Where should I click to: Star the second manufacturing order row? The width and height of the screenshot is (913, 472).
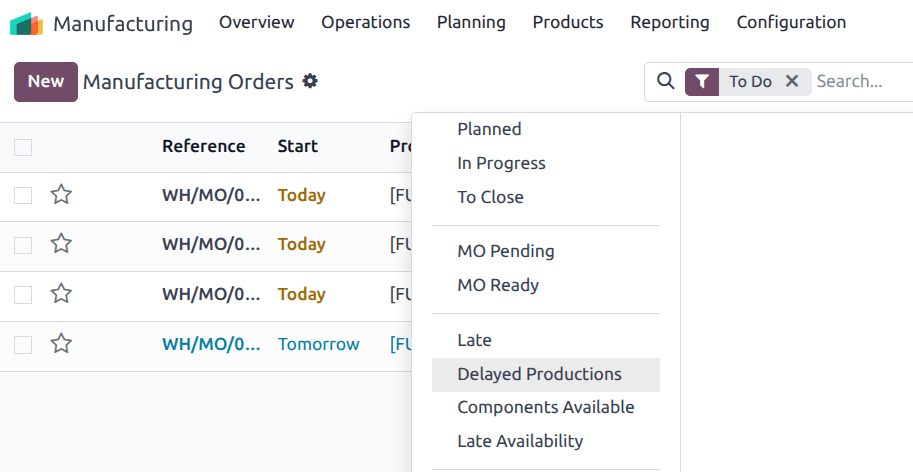[61, 244]
